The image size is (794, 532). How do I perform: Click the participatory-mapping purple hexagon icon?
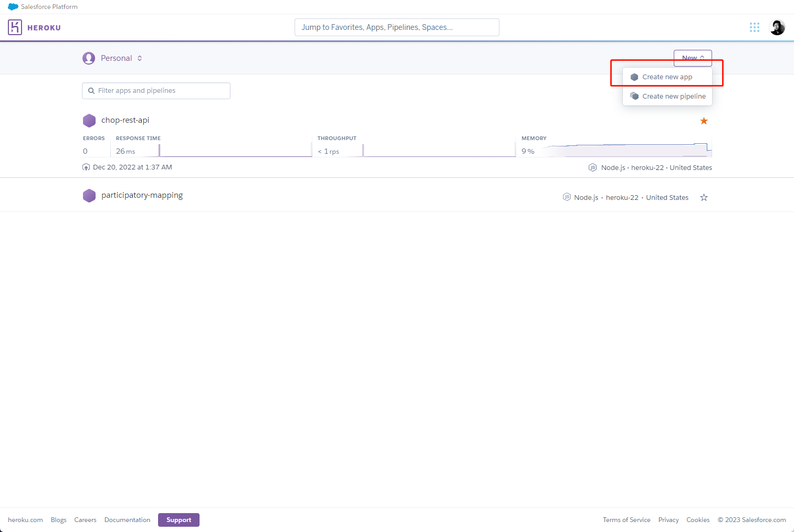pyautogui.click(x=89, y=196)
